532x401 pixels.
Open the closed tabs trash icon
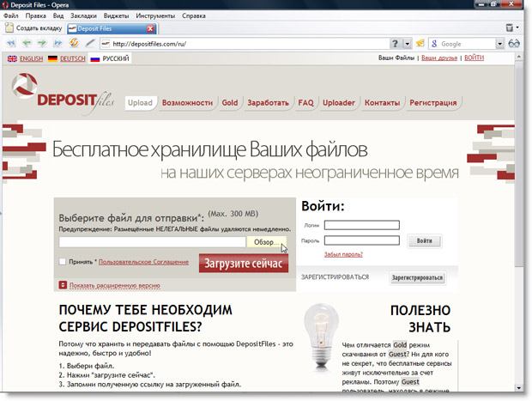click(510, 27)
